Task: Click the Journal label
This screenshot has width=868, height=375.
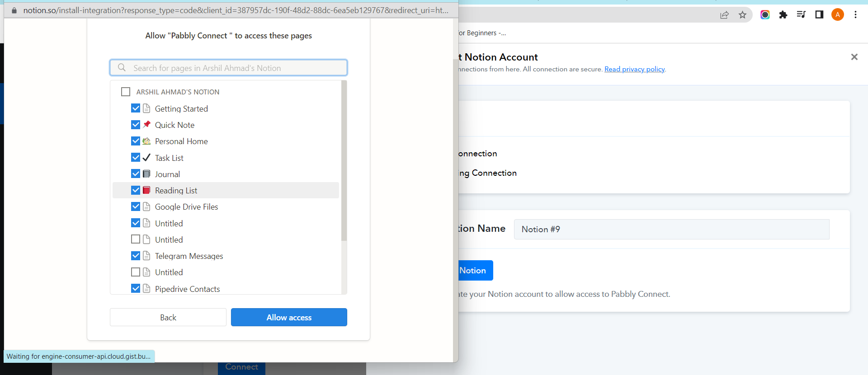Action: point(167,174)
